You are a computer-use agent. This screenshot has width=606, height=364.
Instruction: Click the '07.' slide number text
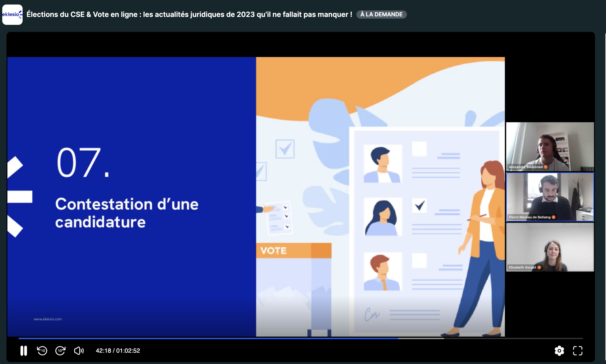83,163
